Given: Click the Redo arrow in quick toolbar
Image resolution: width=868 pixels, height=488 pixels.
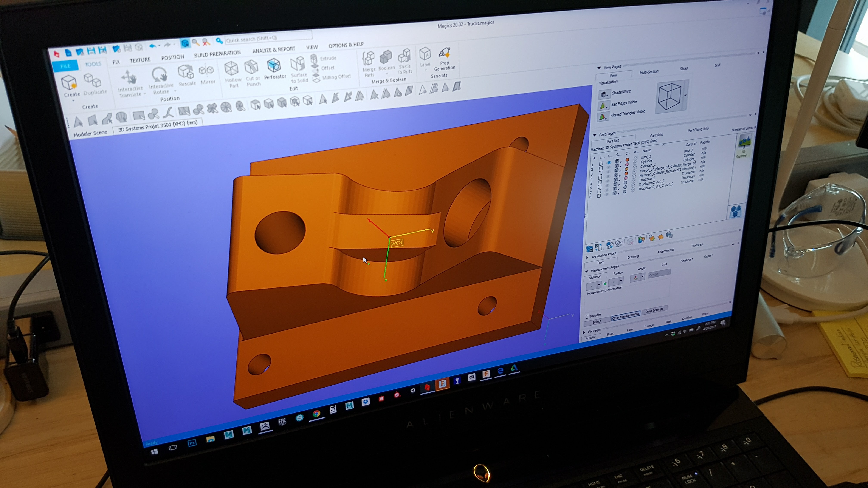Looking at the screenshot, I should tap(167, 45).
